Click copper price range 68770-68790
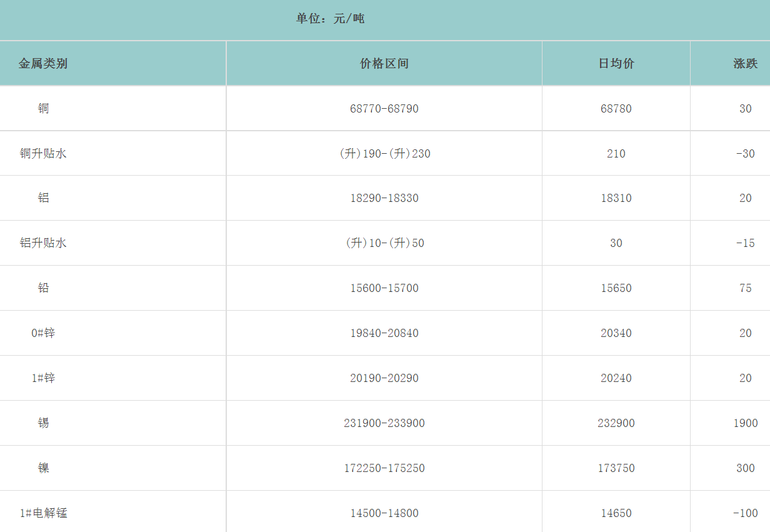Image resolution: width=770 pixels, height=532 pixels. pyautogui.click(x=384, y=109)
